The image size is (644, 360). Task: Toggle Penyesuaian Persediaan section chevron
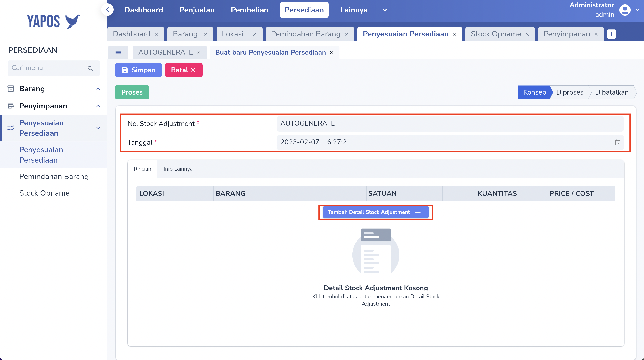tap(98, 128)
